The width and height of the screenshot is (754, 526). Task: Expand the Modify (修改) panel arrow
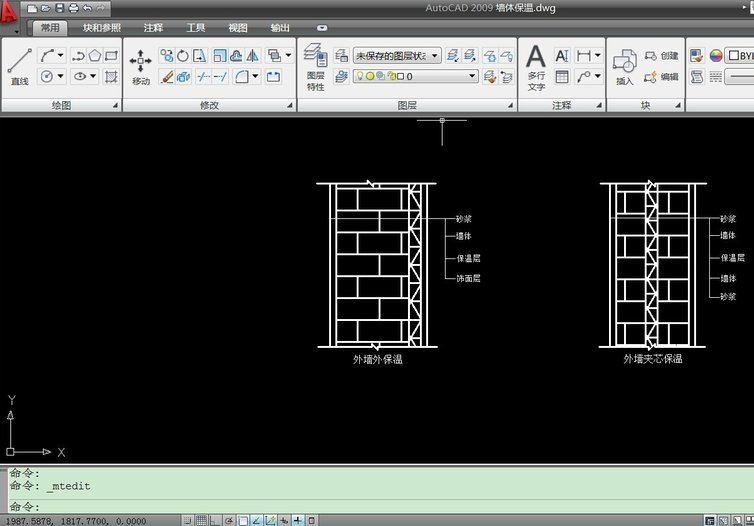(x=290, y=105)
